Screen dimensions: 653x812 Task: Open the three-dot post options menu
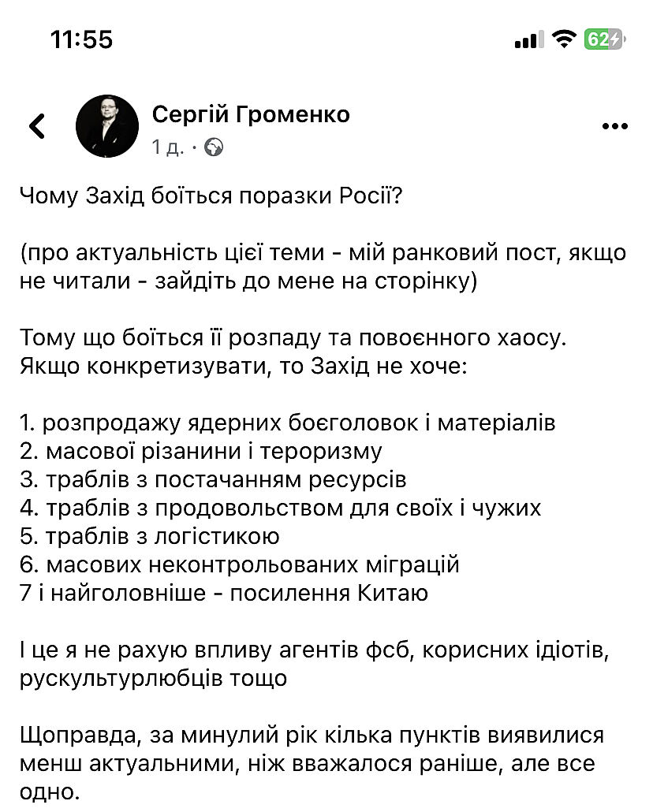(614, 126)
